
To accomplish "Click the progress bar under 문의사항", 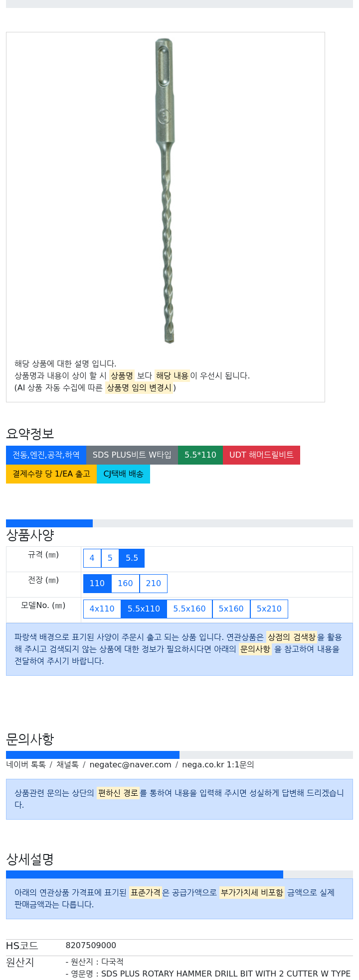I will coord(179,755).
